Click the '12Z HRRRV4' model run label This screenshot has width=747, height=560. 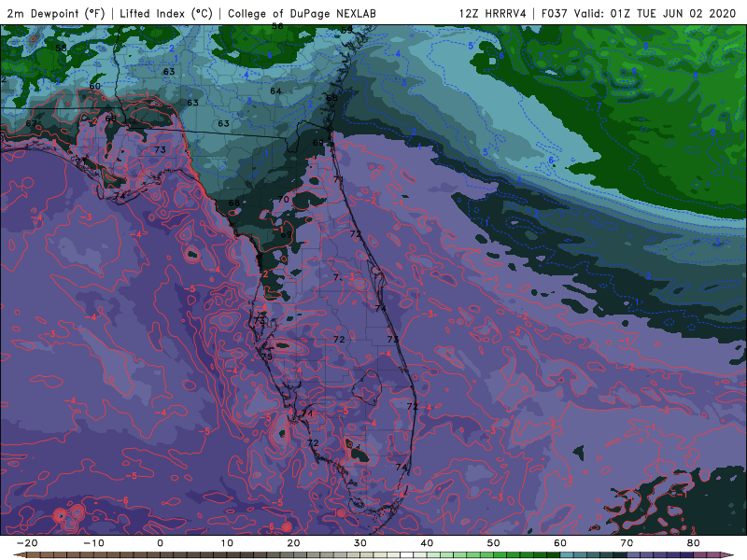pos(492,13)
